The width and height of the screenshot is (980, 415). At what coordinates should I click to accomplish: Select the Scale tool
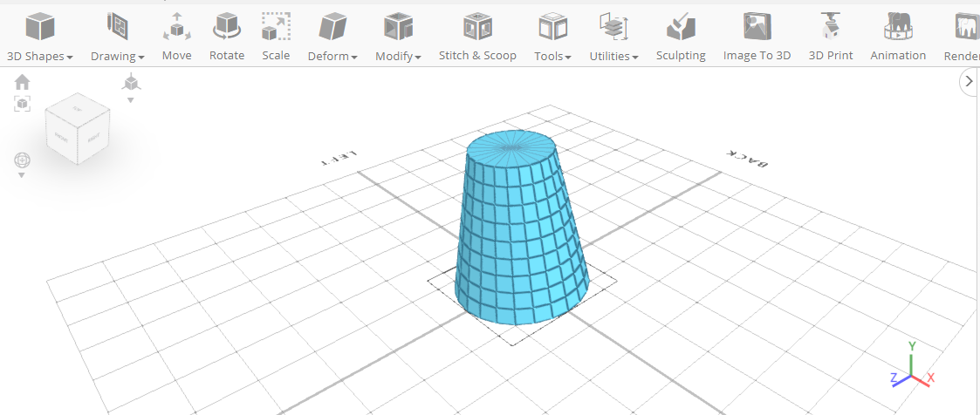pos(276,37)
